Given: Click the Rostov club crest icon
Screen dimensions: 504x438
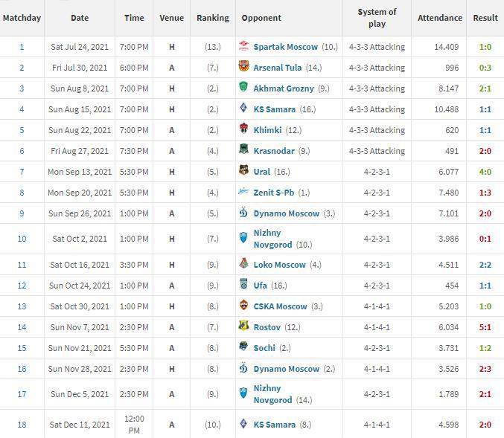Looking at the screenshot, I should coord(244,327).
